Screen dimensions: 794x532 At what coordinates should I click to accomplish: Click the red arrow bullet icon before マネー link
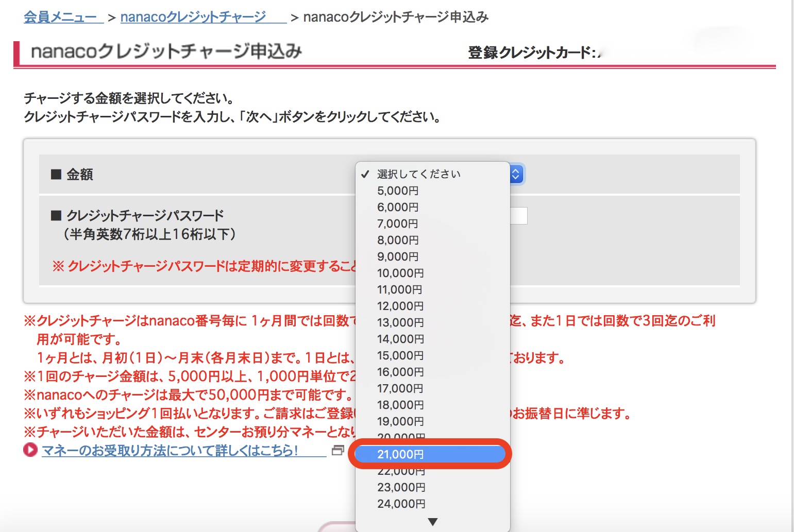pos(30,450)
